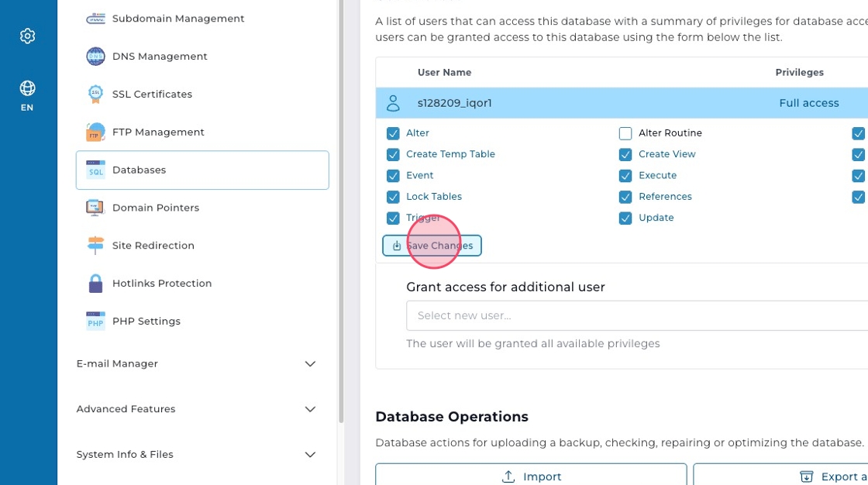
Task: Go to Site Redirection page
Action: click(x=153, y=246)
